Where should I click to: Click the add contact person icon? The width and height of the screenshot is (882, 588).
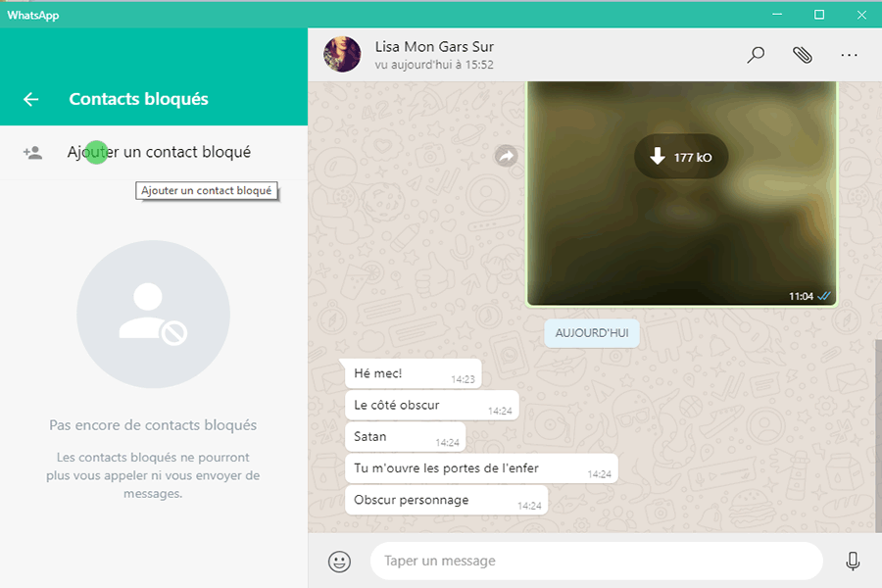click(x=33, y=153)
